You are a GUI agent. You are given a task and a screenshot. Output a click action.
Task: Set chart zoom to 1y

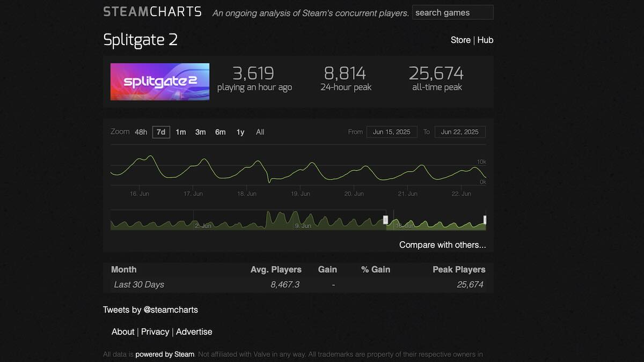click(x=240, y=132)
